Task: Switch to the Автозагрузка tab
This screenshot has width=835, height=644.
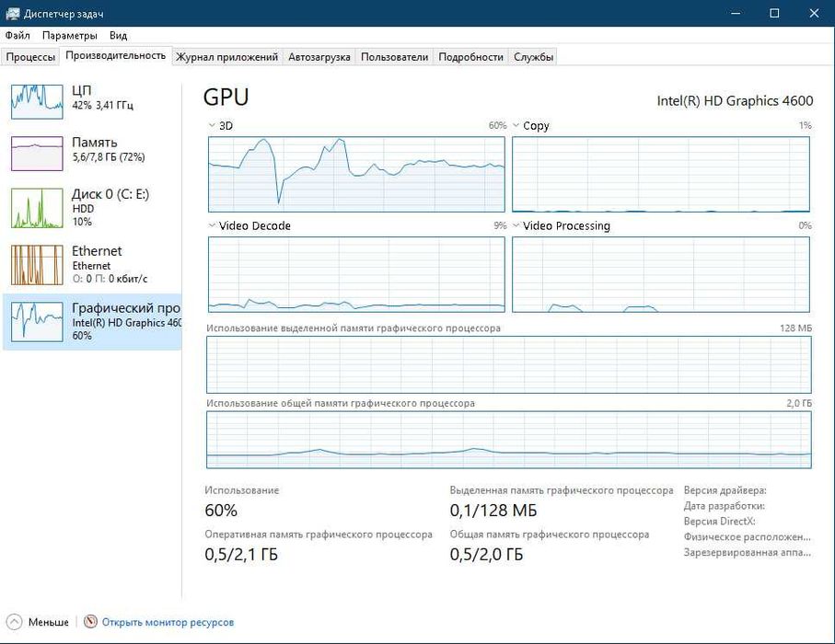Action: (x=319, y=57)
